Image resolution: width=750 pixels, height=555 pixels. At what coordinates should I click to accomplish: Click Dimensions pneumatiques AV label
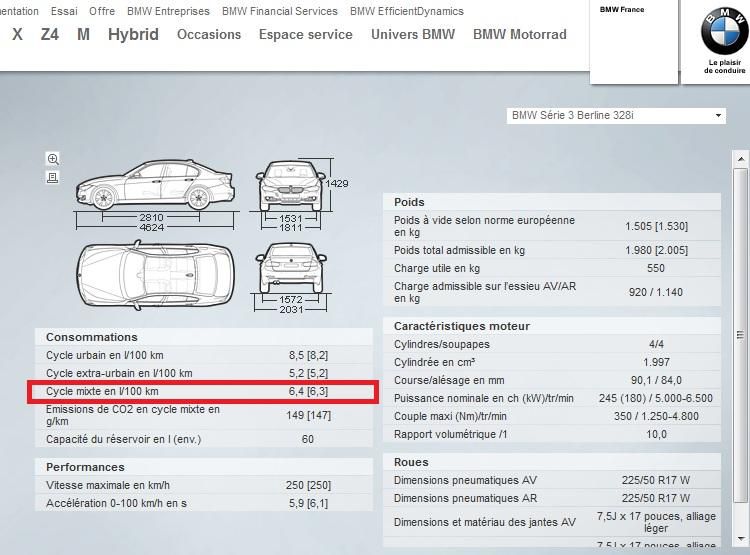(x=465, y=480)
